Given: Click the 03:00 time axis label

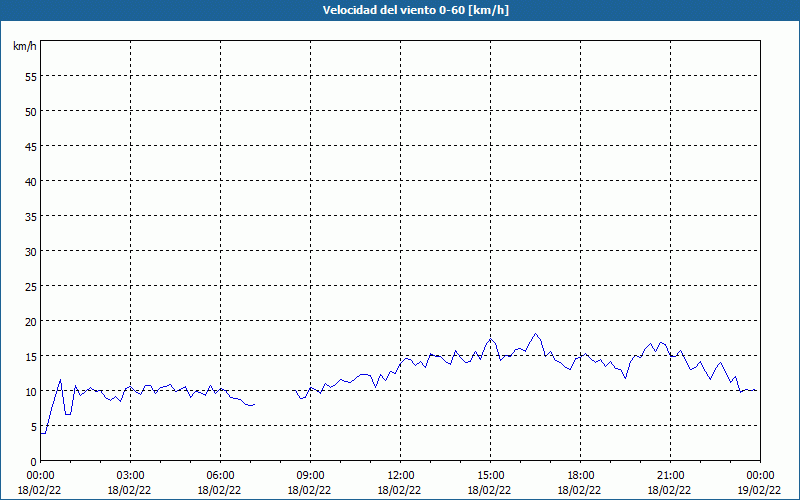Looking at the screenshot, I should pyautogui.click(x=131, y=476).
